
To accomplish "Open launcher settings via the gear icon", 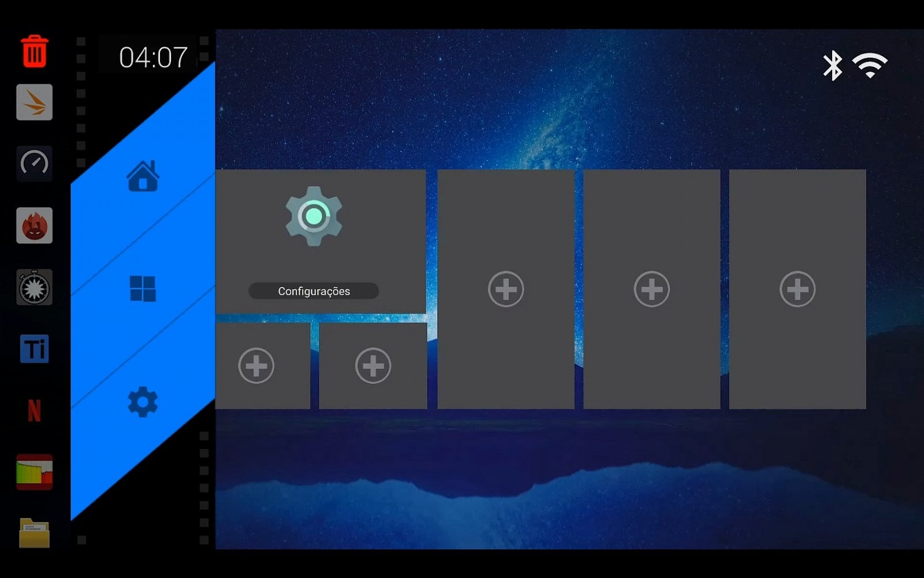I will (x=143, y=400).
